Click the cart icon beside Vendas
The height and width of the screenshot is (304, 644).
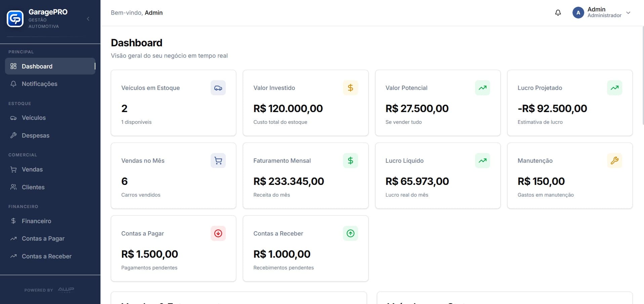pos(13,169)
